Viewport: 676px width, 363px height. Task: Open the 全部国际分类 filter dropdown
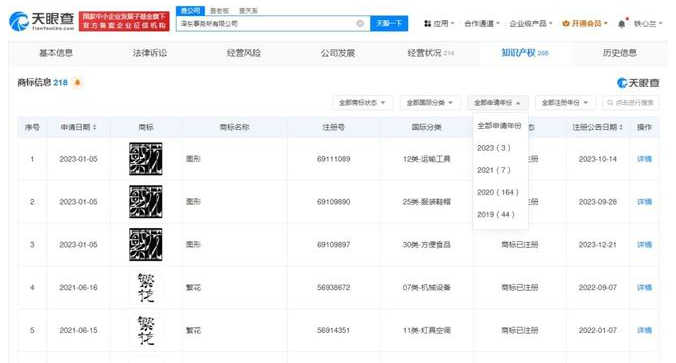tap(430, 103)
